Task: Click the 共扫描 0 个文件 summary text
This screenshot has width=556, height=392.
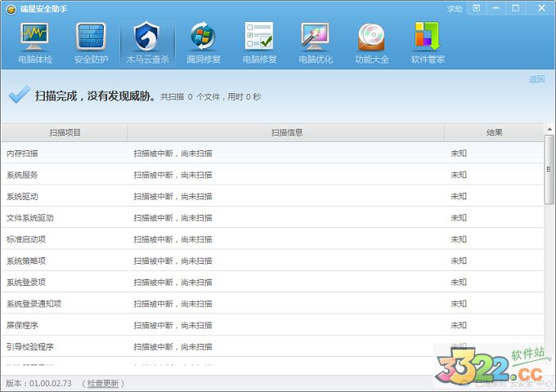Action: (190, 96)
